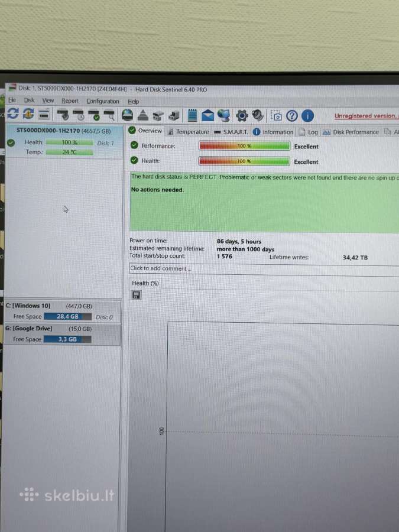The height and width of the screenshot is (532, 399).
Task: Click the refresh icon with orange warning badge
Action: pos(28,113)
